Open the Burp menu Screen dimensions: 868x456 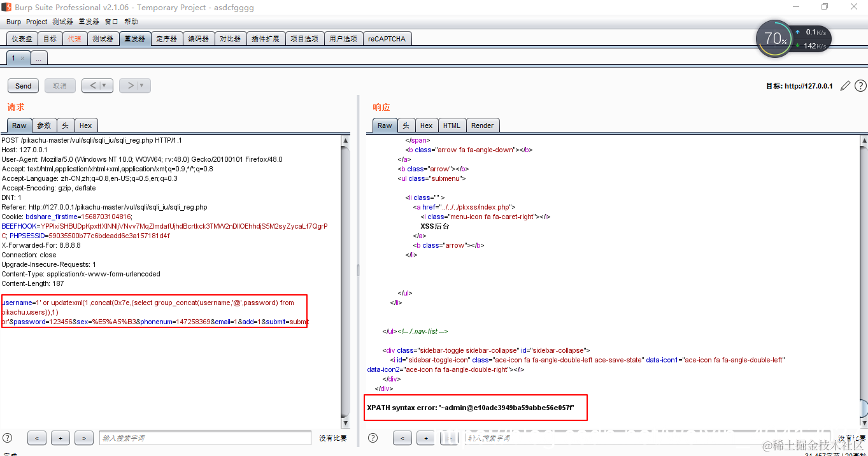[13, 22]
